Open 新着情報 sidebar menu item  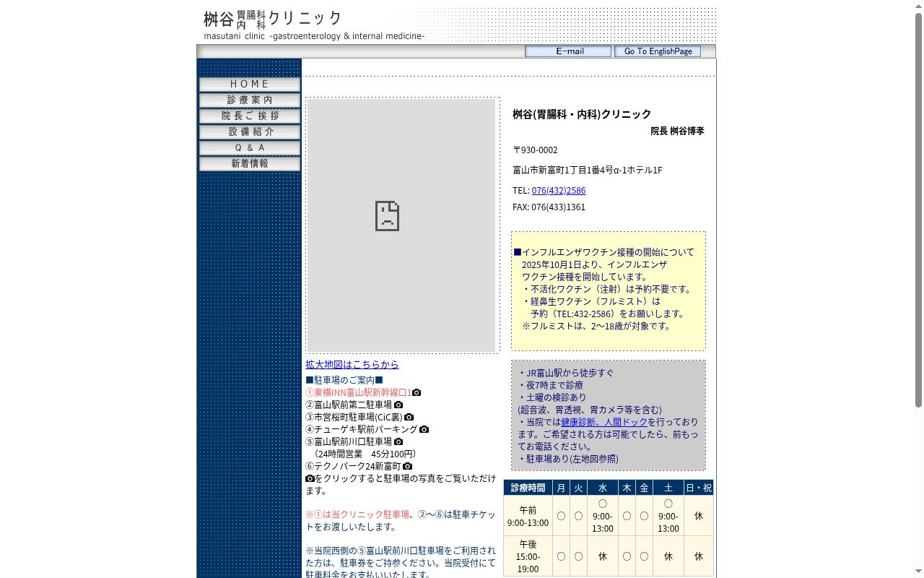coord(250,163)
